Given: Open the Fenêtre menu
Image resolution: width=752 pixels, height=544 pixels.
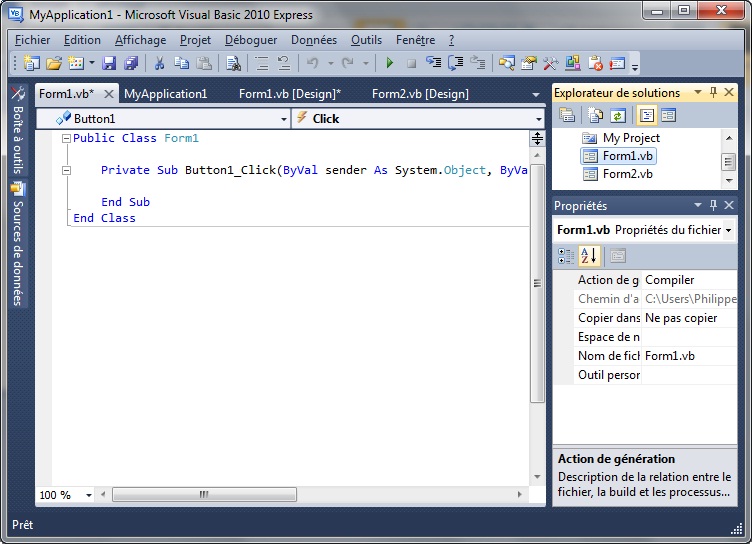Looking at the screenshot, I should coord(415,40).
